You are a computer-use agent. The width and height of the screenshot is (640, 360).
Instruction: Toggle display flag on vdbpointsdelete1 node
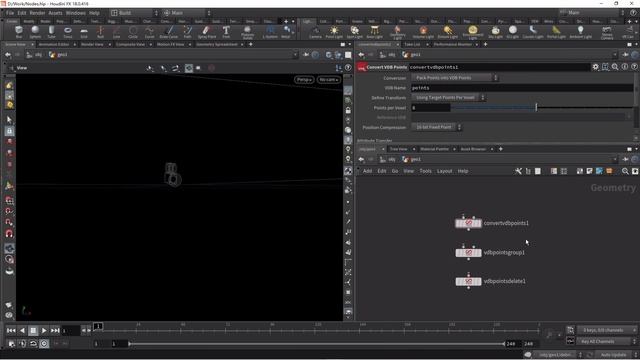click(479, 281)
